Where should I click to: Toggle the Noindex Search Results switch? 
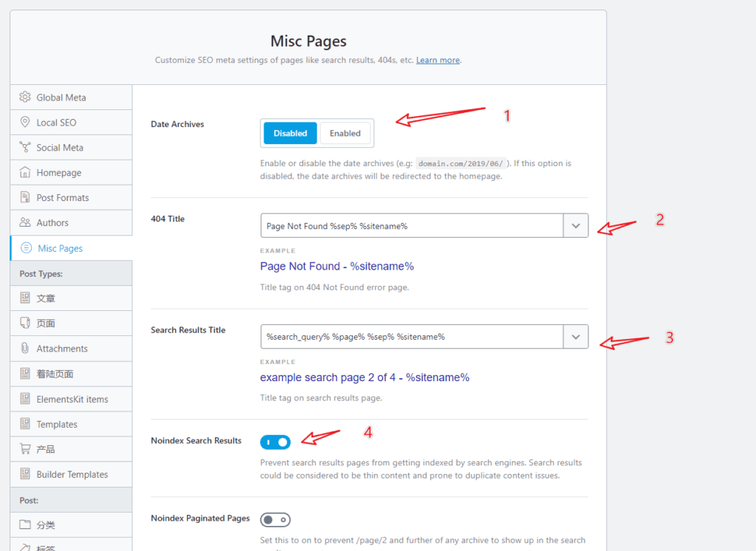(275, 442)
